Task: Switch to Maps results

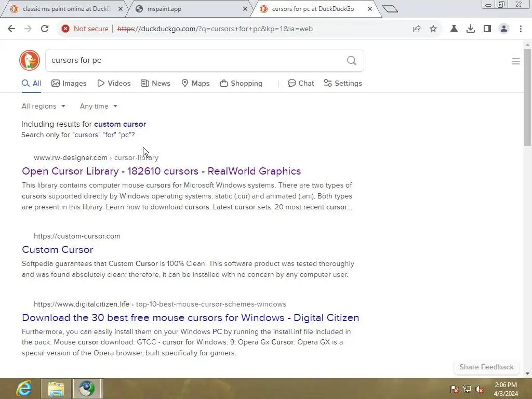Action: tap(195, 84)
